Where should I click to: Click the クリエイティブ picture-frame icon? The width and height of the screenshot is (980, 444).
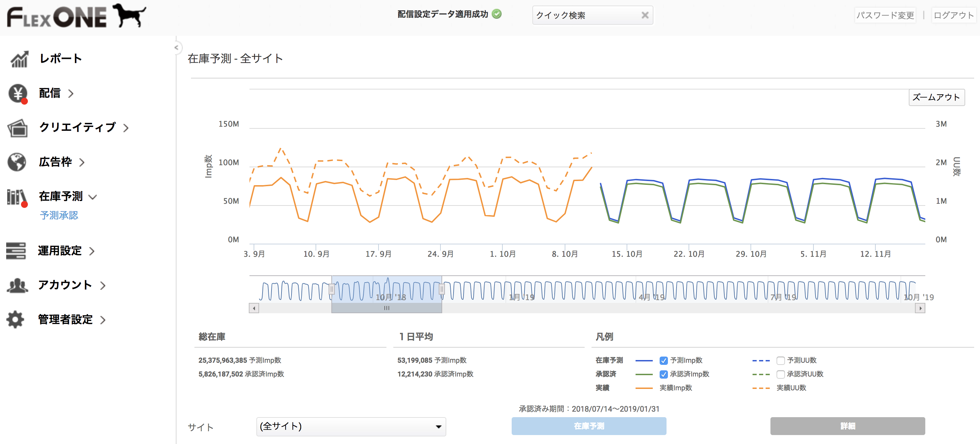click(18, 128)
